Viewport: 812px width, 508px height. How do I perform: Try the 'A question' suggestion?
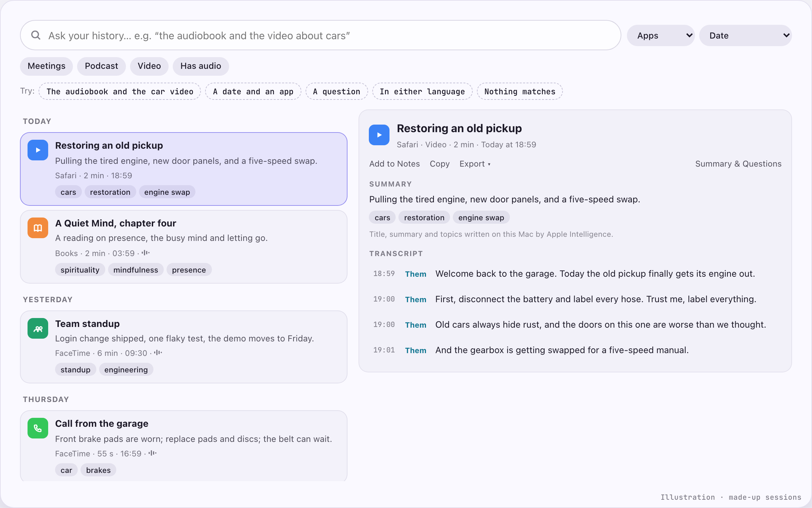(337, 92)
